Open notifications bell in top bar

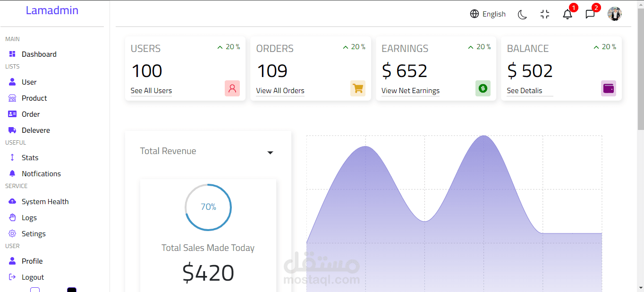pyautogui.click(x=568, y=14)
